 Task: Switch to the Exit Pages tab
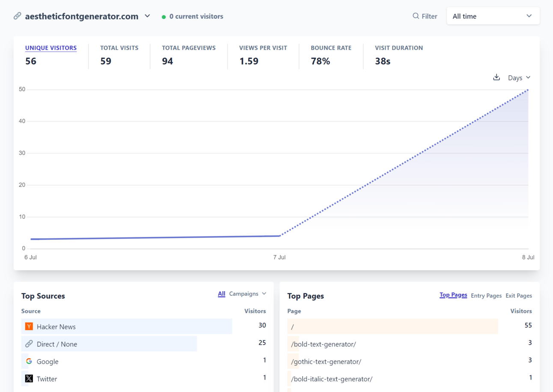click(518, 295)
